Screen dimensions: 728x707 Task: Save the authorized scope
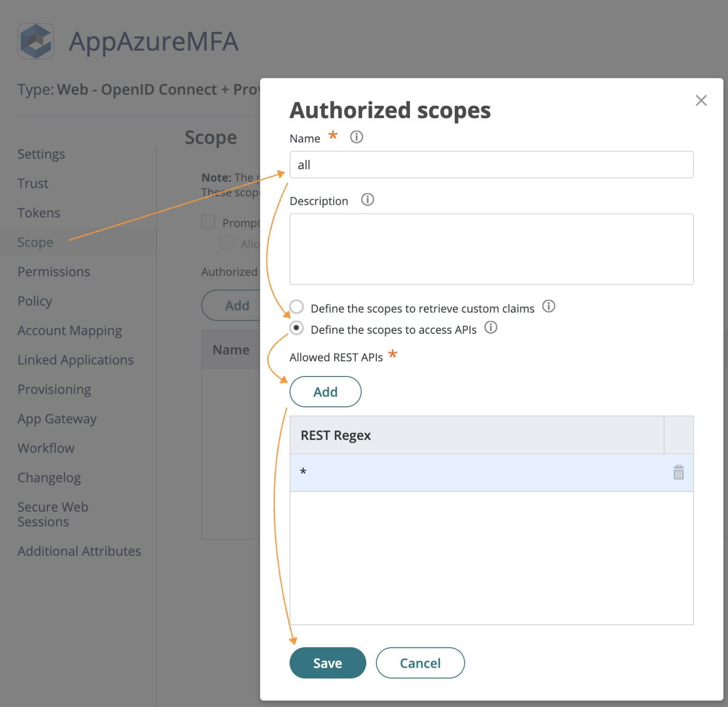[x=328, y=663]
